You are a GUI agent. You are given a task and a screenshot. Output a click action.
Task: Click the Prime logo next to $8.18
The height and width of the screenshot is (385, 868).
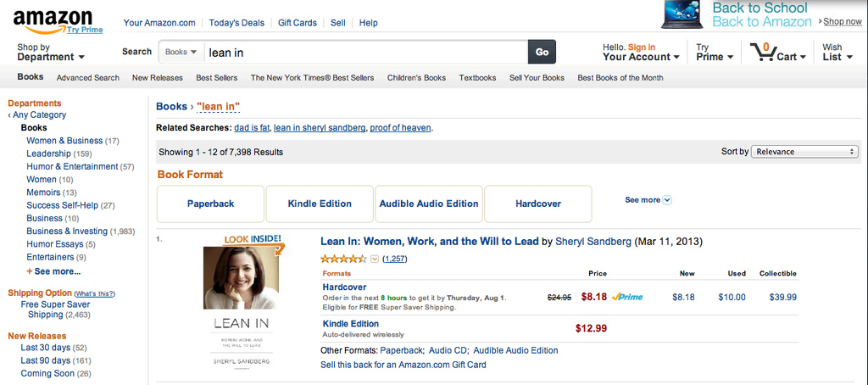tap(627, 297)
